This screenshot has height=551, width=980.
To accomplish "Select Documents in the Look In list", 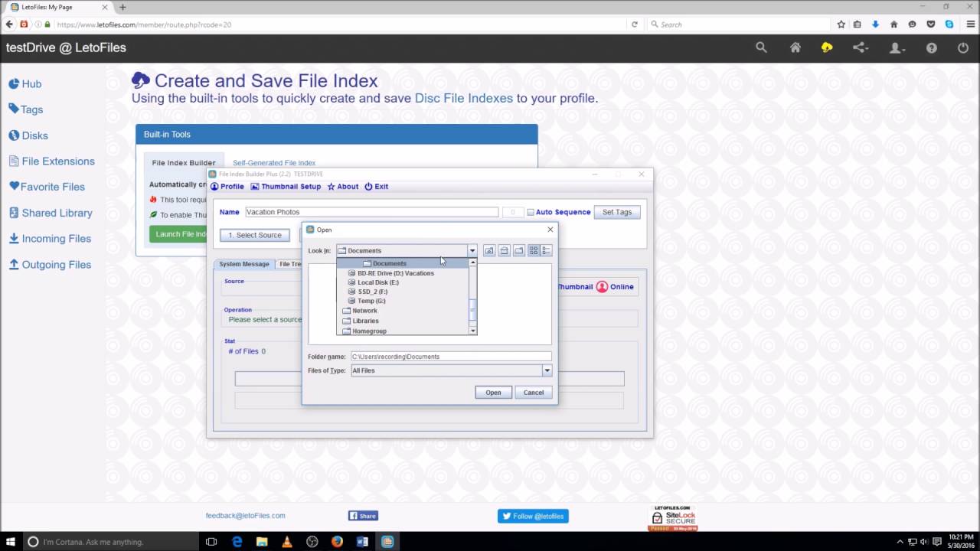I will coord(403,263).
